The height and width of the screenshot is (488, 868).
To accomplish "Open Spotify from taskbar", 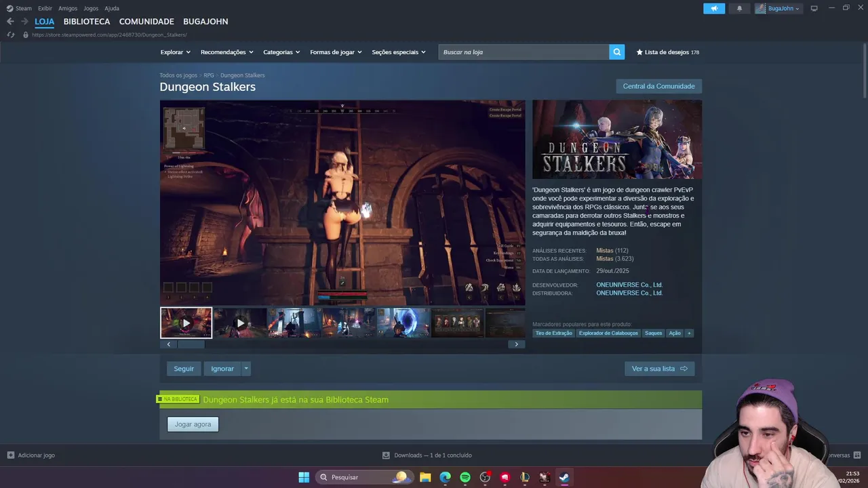I will click(465, 477).
